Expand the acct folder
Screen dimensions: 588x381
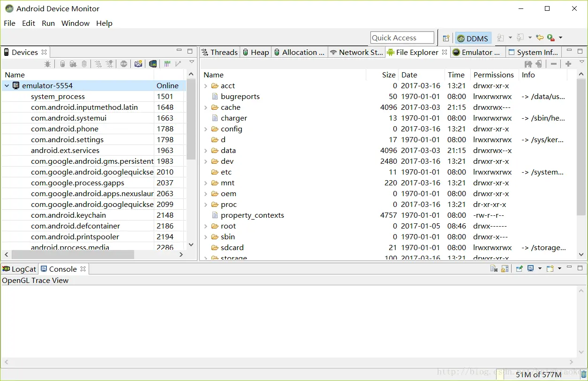tap(206, 86)
